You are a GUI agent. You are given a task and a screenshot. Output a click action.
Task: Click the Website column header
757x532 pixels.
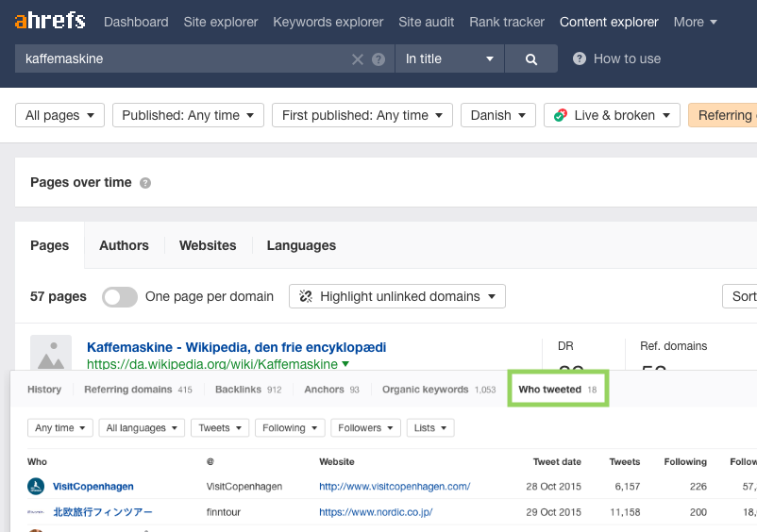click(337, 461)
